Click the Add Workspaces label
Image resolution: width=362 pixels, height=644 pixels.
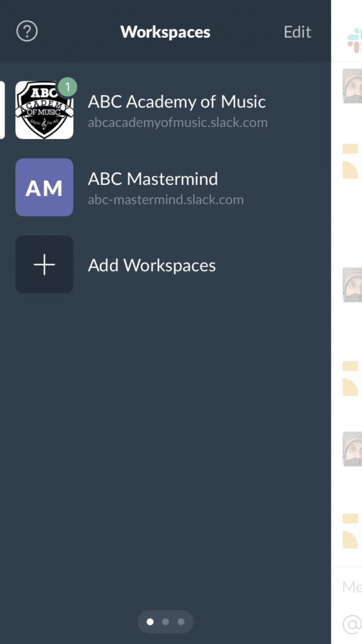152,265
